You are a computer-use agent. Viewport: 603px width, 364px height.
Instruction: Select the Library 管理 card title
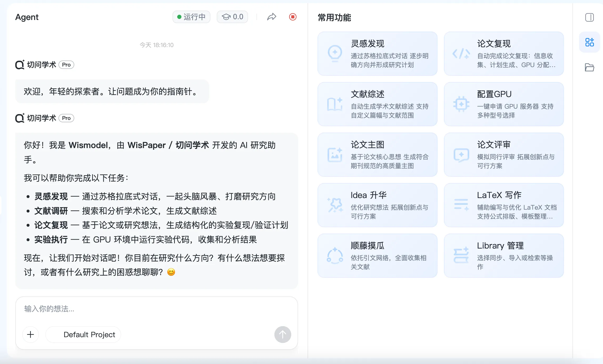click(x=500, y=246)
